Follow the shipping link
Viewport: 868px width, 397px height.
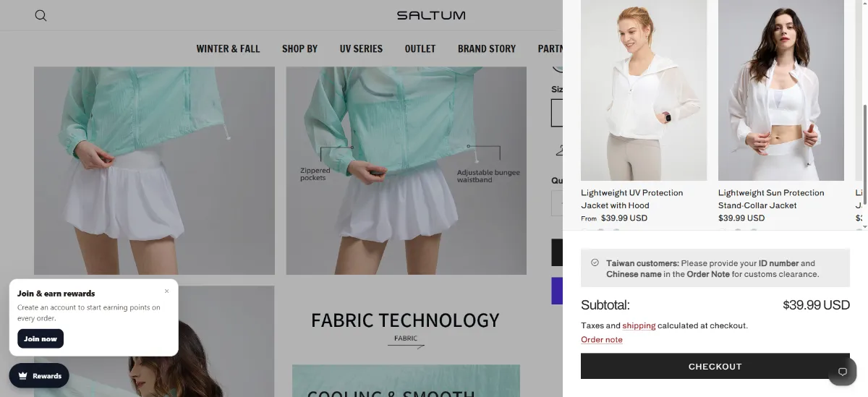639,325
